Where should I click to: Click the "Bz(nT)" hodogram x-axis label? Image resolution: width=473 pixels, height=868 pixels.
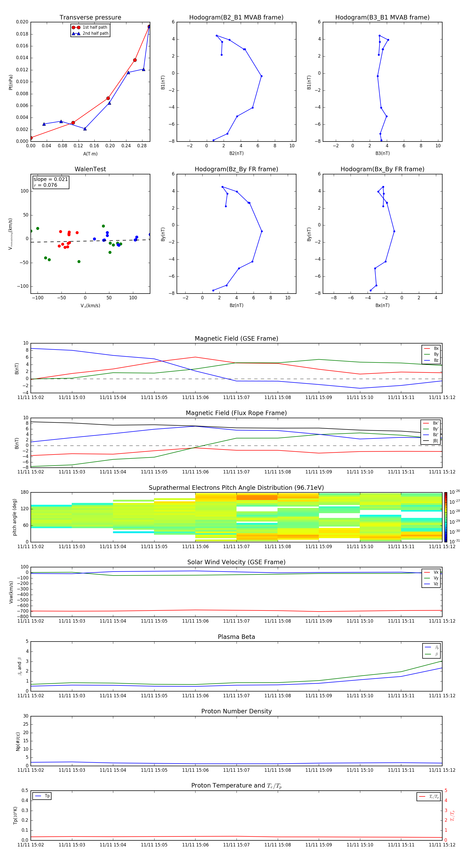tap(236, 305)
